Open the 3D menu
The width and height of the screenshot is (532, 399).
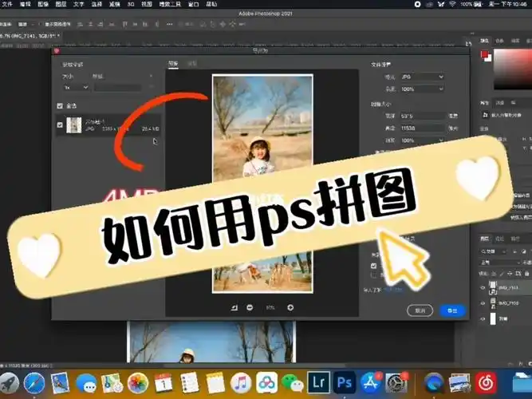click(131, 5)
